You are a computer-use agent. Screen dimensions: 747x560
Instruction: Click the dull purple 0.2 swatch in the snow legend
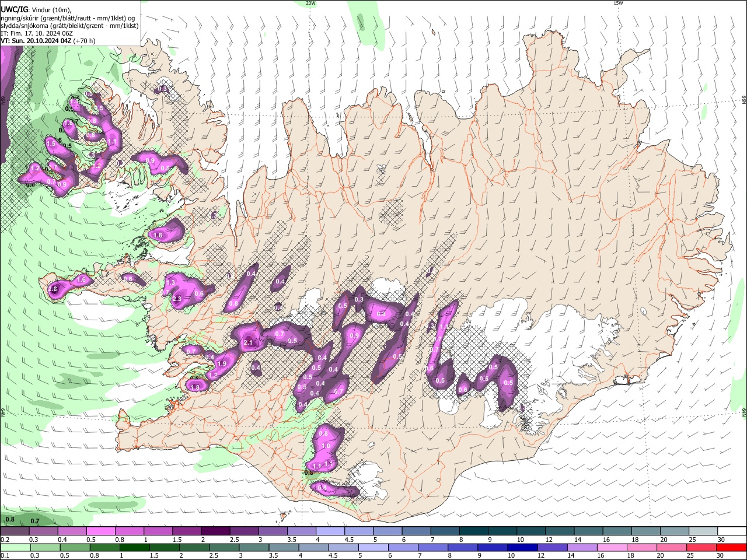(x=15, y=531)
